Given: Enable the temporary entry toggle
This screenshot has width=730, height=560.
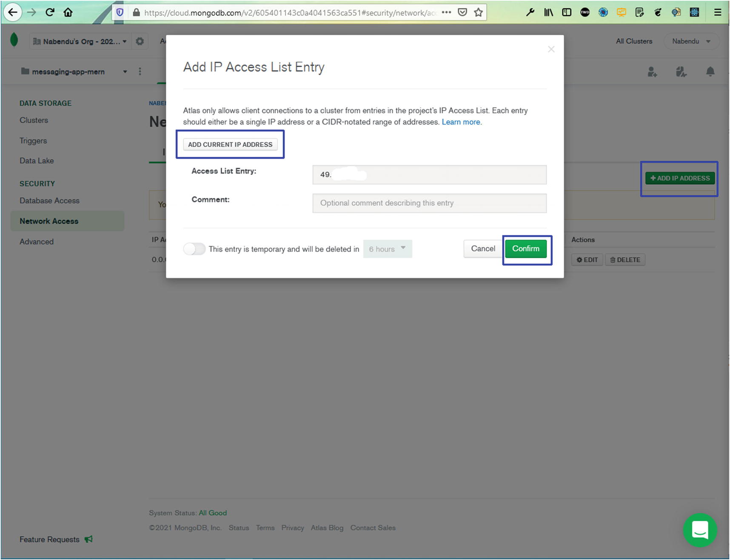Looking at the screenshot, I should pos(194,249).
